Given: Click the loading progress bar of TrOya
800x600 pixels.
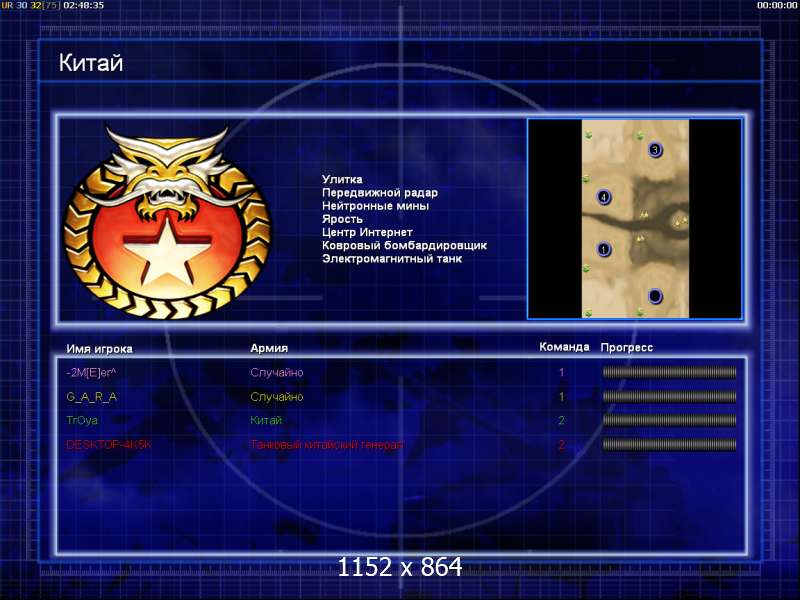Looking at the screenshot, I should click(669, 420).
